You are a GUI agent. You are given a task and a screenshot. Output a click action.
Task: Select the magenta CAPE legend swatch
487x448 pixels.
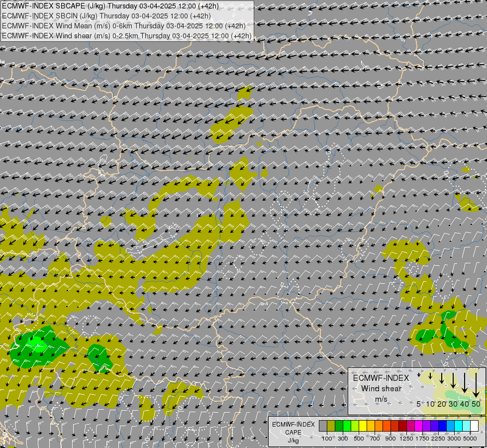[x=418, y=426]
